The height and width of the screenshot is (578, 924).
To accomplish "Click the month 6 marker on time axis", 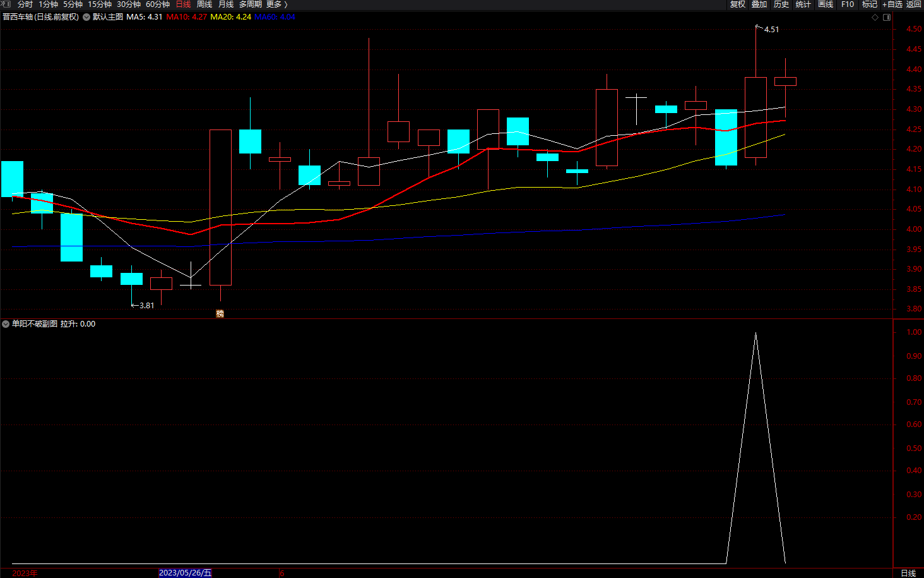I will tap(282, 574).
